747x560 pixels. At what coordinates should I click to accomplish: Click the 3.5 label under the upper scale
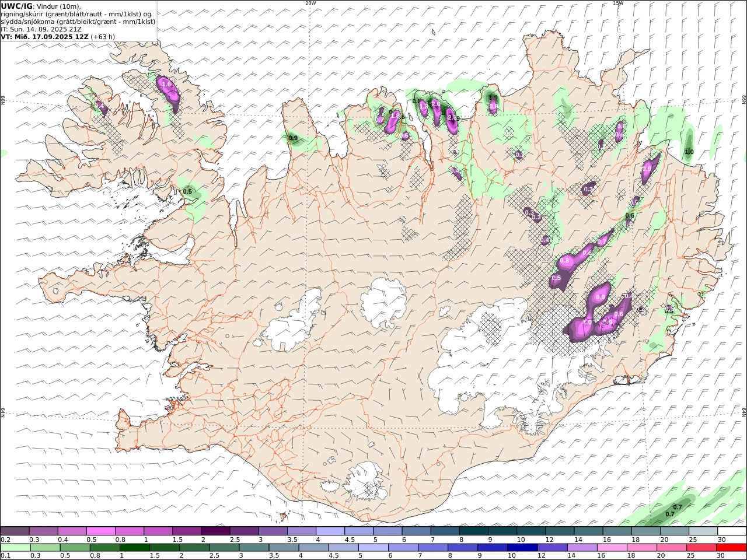pyautogui.click(x=293, y=540)
